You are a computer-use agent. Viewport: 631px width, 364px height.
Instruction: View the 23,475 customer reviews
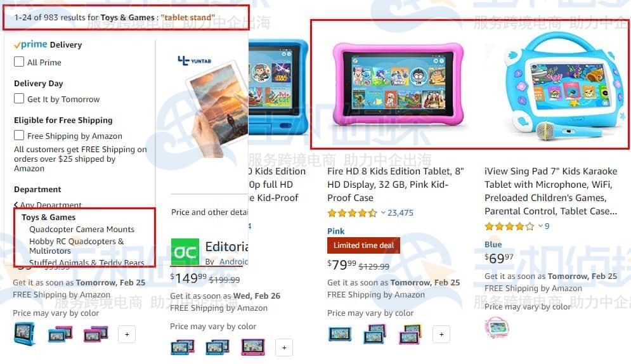click(400, 213)
